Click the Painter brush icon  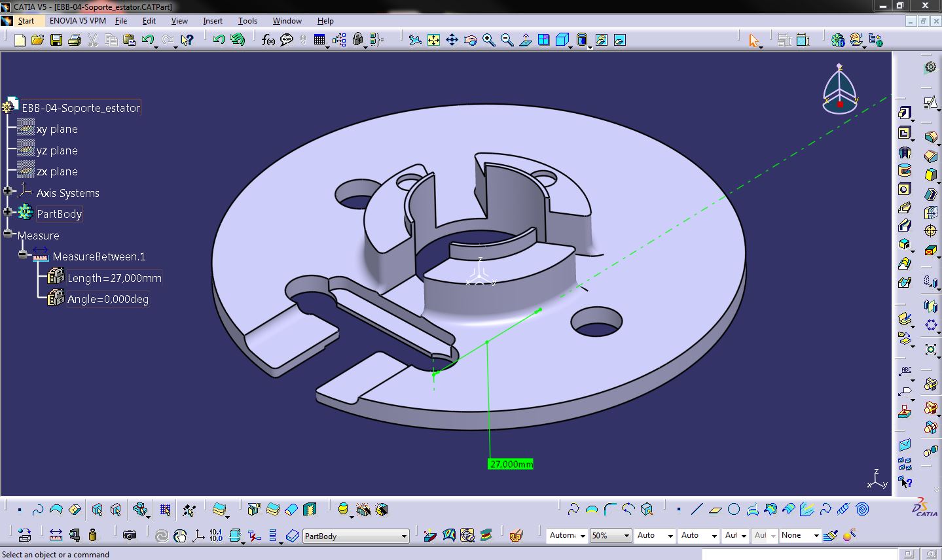(x=831, y=535)
